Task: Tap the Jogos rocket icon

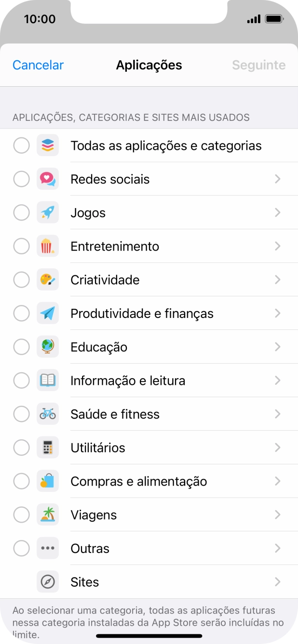Action: 48,212
